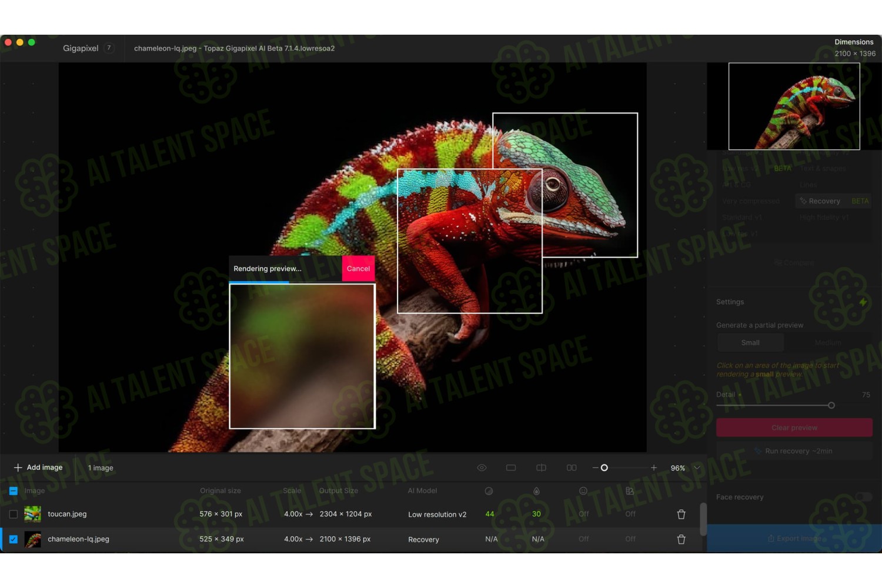
Task: Click the droplet blur column header icon
Action: coord(536,491)
